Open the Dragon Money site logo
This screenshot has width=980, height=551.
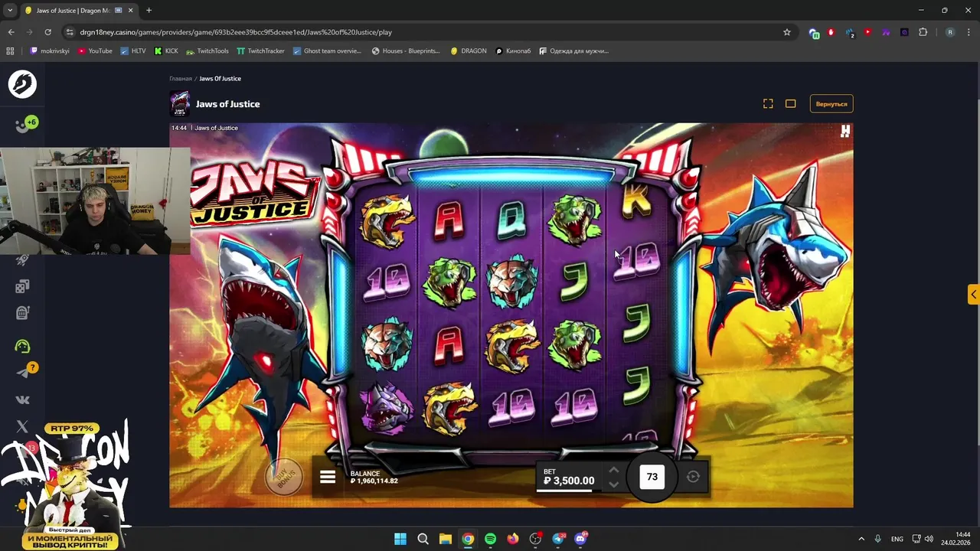click(x=22, y=83)
